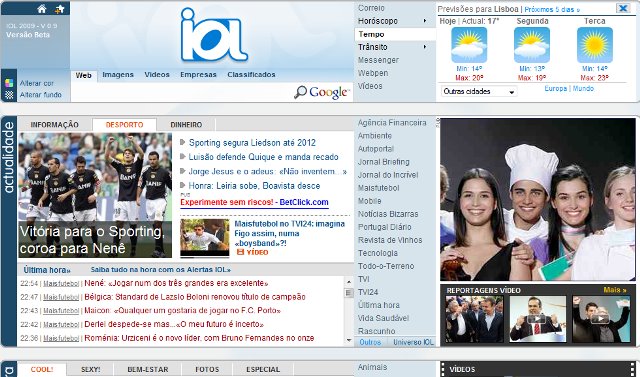The width and height of the screenshot is (640, 377).
Task: Open 'Luisão defende Quique e manda recado'
Action: 263,157
